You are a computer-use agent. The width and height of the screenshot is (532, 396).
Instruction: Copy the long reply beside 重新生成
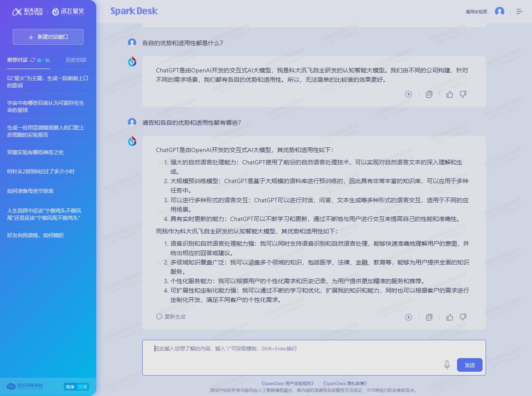tap(429, 317)
